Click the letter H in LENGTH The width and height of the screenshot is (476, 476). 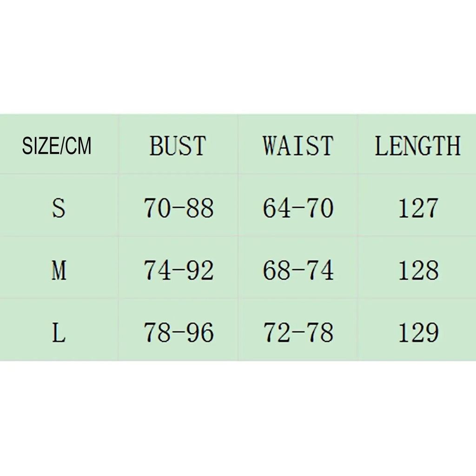453,146
